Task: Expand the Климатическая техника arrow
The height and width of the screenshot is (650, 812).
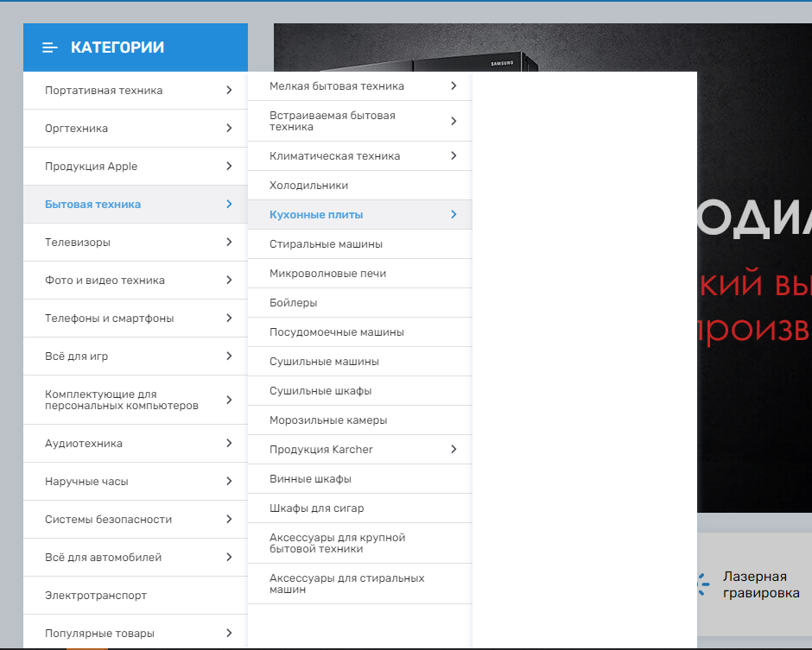Action: coord(454,155)
